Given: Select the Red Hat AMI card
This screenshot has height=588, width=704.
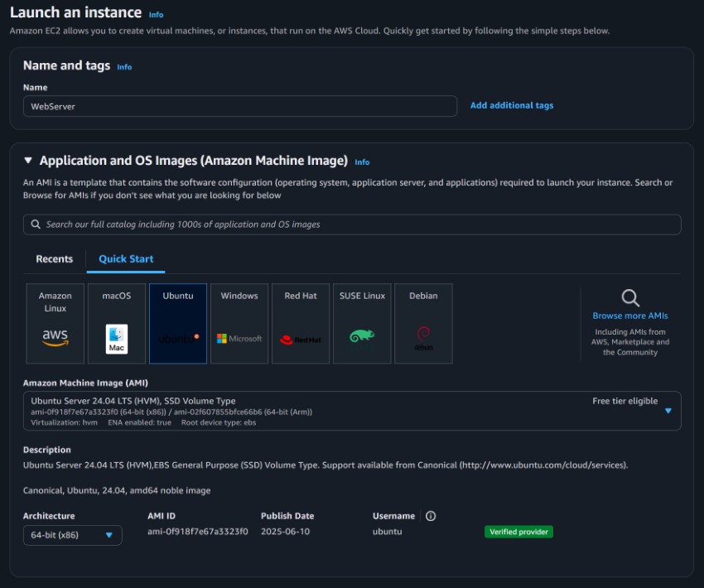Looking at the screenshot, I should (x=300, y=322).
